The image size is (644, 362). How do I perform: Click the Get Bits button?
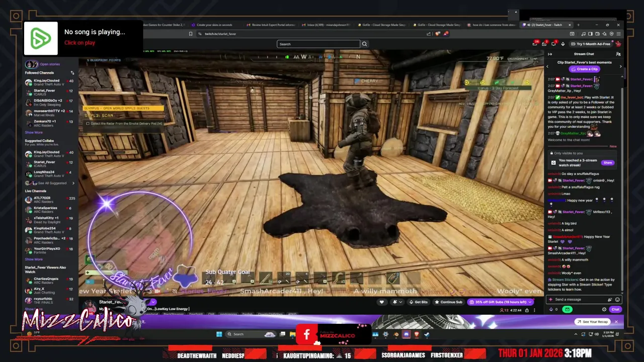(419, 302)
